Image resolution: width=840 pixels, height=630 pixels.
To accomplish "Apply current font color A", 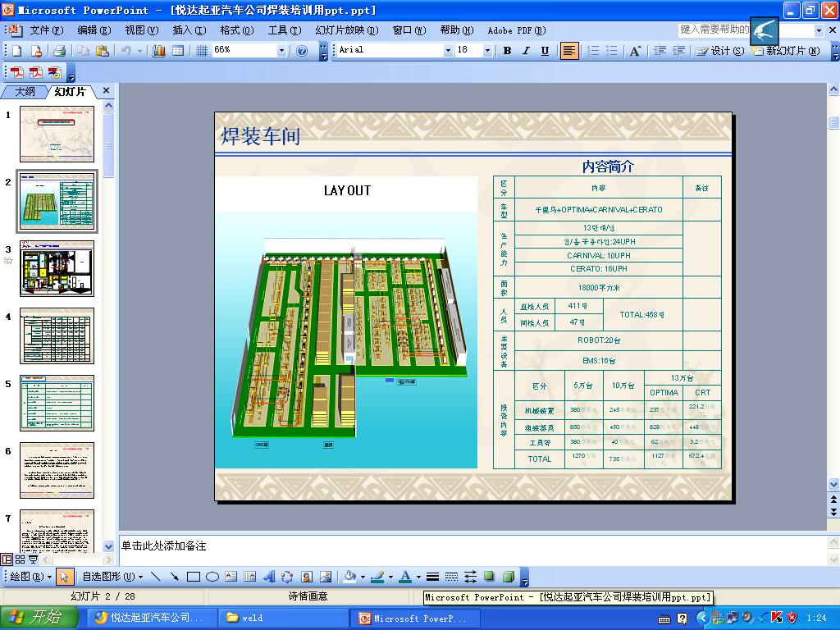I will pyautogui.click(x=405, y=577).
